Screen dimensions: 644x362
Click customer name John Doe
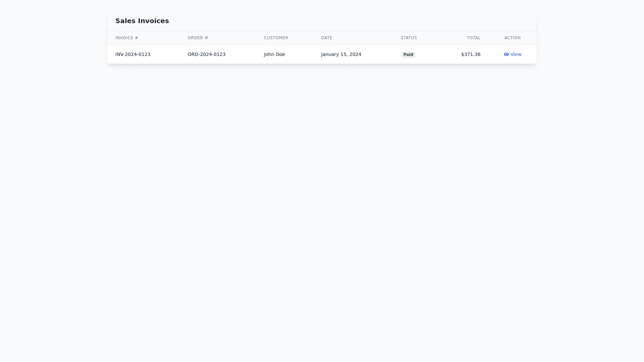click(274, 54)
